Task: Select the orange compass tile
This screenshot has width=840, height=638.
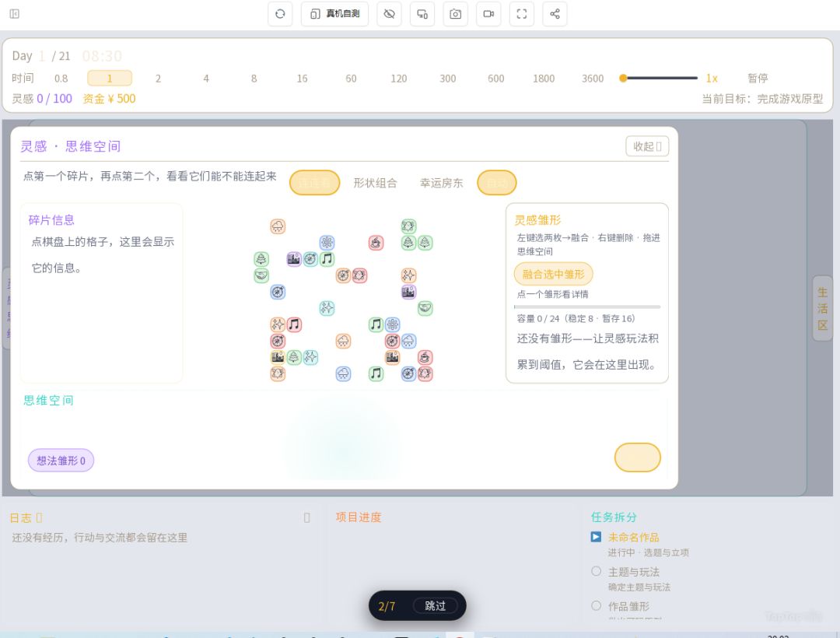Action: click(344, 275)
